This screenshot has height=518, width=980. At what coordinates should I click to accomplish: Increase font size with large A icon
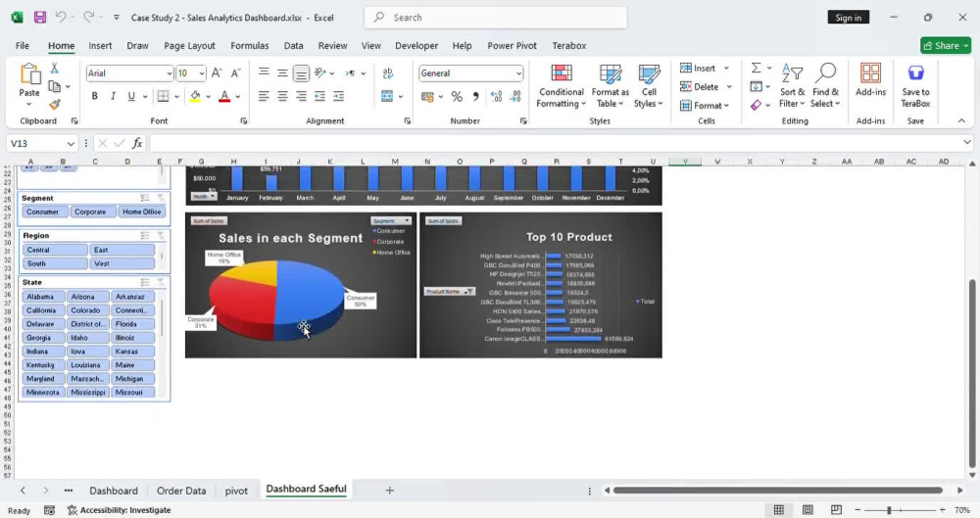(x=217, y=73)
